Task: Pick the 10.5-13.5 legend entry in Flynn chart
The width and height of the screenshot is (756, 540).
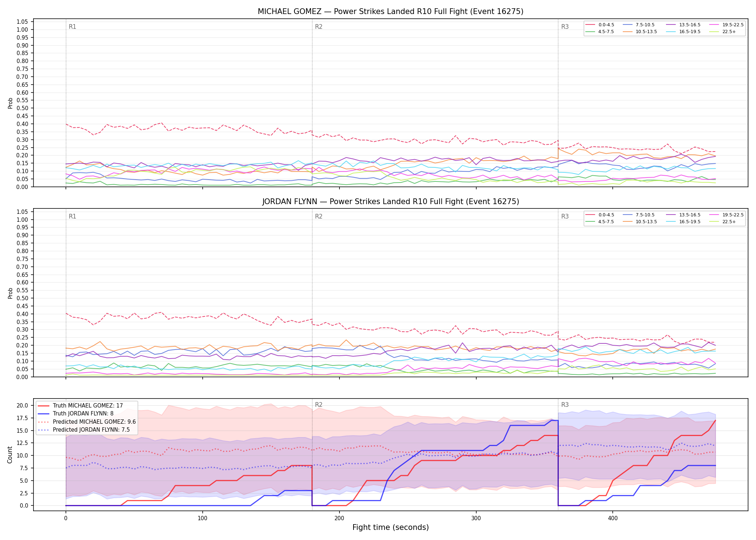Action: 640,222
